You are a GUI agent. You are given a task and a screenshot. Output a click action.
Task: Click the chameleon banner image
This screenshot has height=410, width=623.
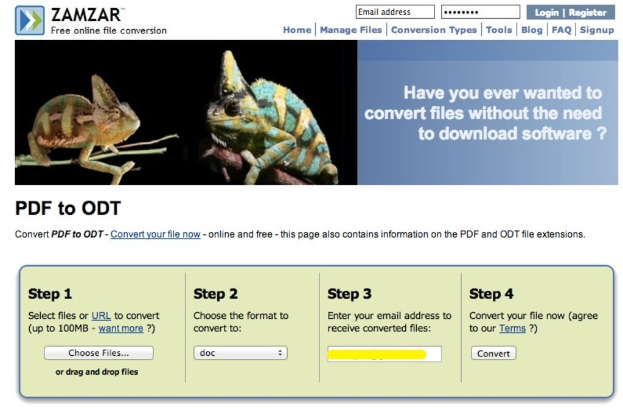tap(186, 112)
